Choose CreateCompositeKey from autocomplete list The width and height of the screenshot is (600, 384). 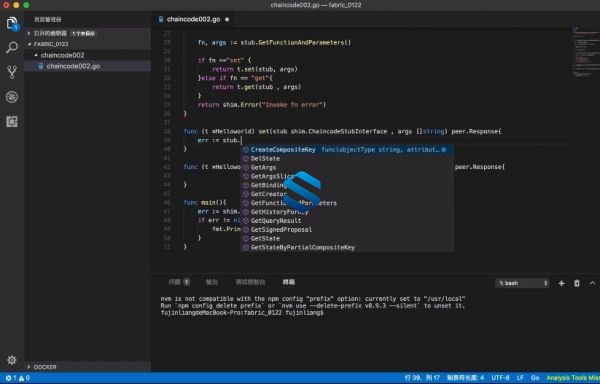[347, 150]
